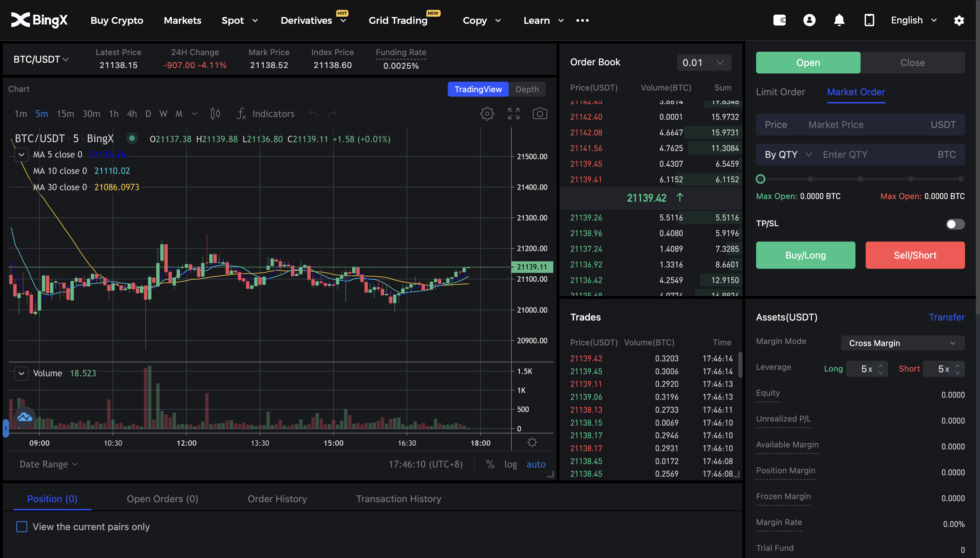The image size is (980, 558).
Task: Open order book 0.01 precision dropdown
Action: (x=704, y=63)
